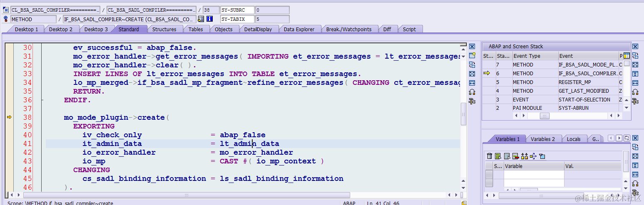The image size is (644, 205).
Task: Open services of ABAP Stack tool
Action: pos(635,92)
